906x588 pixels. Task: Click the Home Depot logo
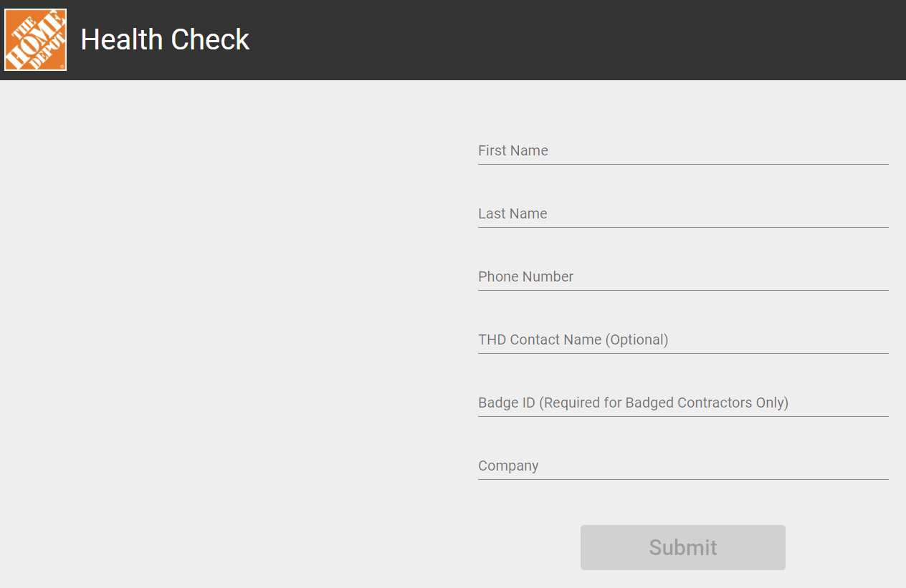(x=35, y=39)
